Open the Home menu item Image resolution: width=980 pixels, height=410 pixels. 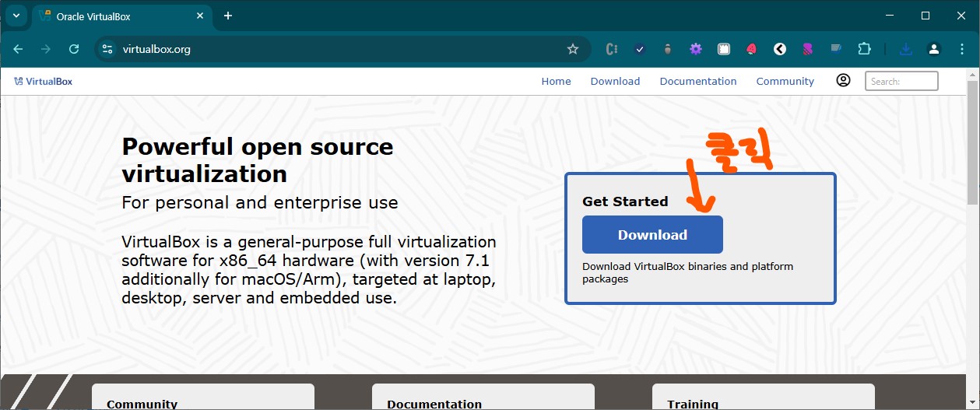pyautogui.click(x=556, y=81)
